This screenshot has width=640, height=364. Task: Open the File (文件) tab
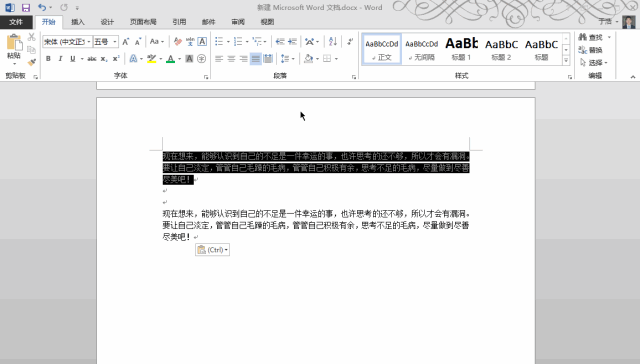(16, 22)
